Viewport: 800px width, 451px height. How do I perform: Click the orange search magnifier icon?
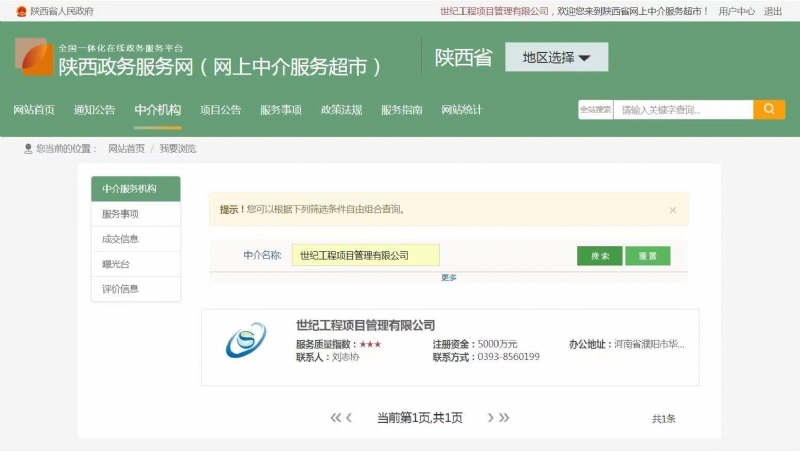click(x=769, y=109)
